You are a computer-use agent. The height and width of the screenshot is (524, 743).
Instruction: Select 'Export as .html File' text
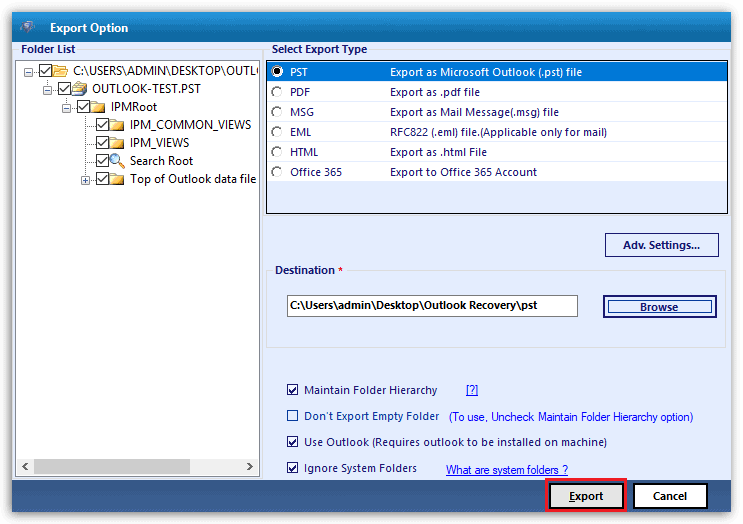(438, 152)
